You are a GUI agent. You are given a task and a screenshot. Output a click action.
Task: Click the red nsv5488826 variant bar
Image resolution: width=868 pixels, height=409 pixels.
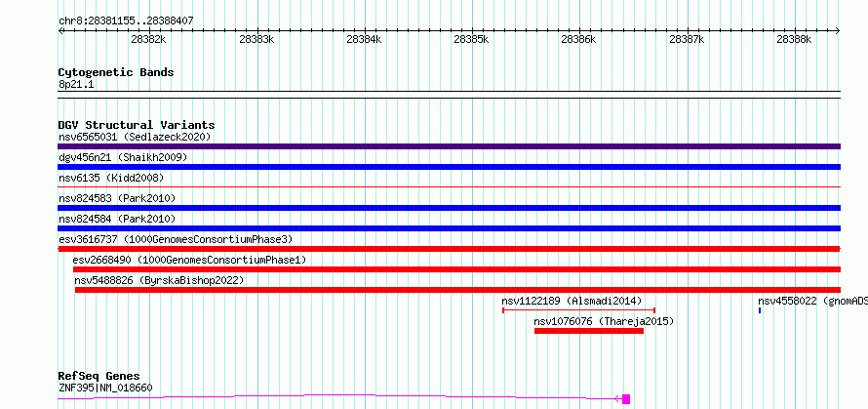coord(457,290)
